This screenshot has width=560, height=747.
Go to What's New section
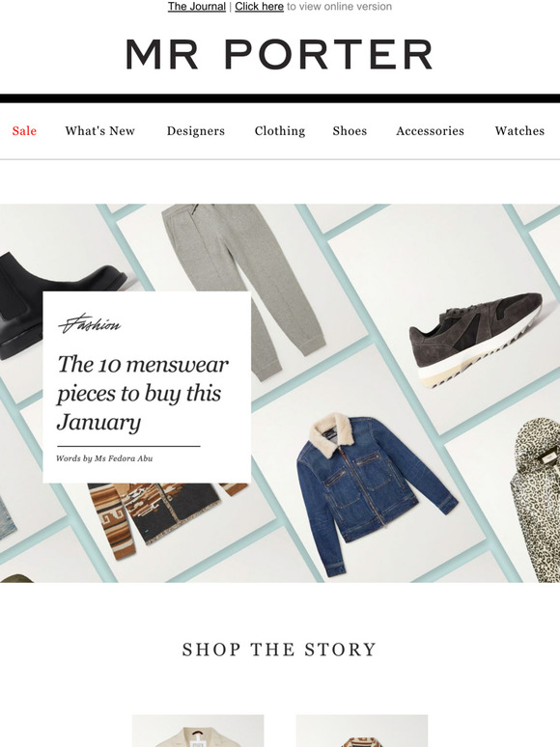(x=100, y=131)
